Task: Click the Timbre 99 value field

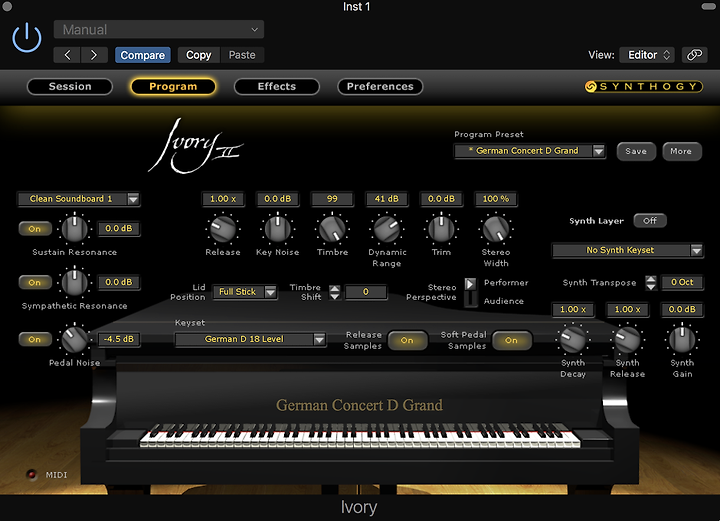Action: click(x=332, y=199)
